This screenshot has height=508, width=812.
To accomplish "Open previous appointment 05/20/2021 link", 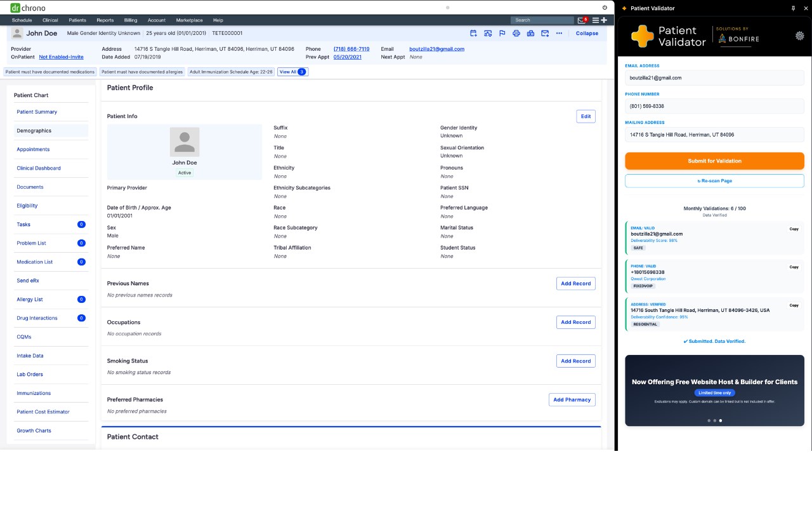I will (x=348, y=57).
